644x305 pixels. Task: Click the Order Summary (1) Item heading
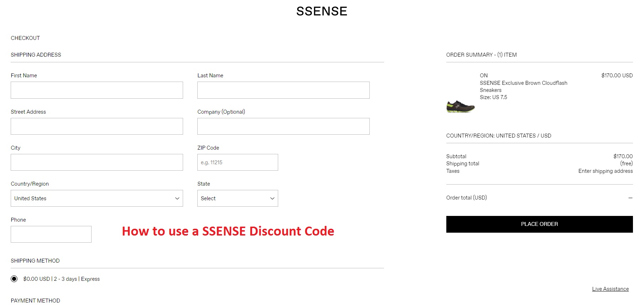[x=481, y=55]
